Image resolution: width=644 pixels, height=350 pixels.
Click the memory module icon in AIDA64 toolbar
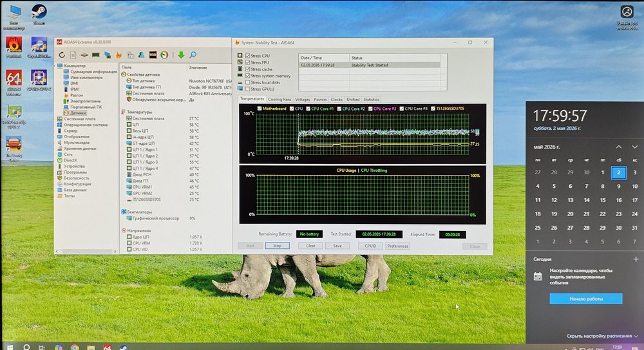click(x=96, y=55)
